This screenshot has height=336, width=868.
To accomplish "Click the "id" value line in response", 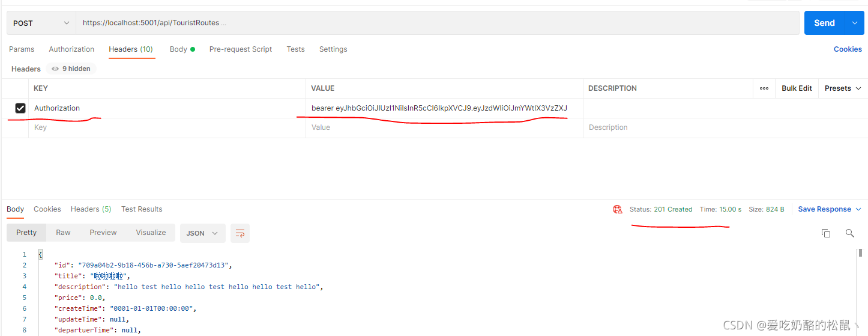I will [143, 265].
